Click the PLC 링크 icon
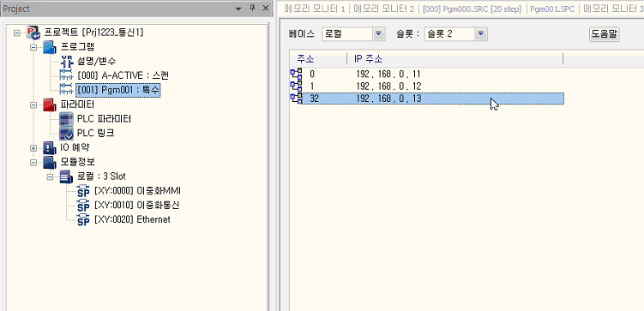 click(66, 134)
